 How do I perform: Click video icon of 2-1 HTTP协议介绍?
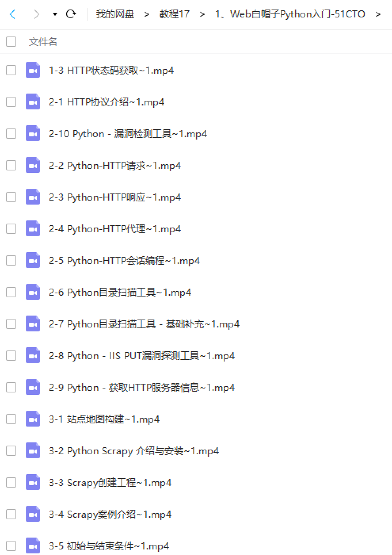pyautogui.click(x=33, y=102)
